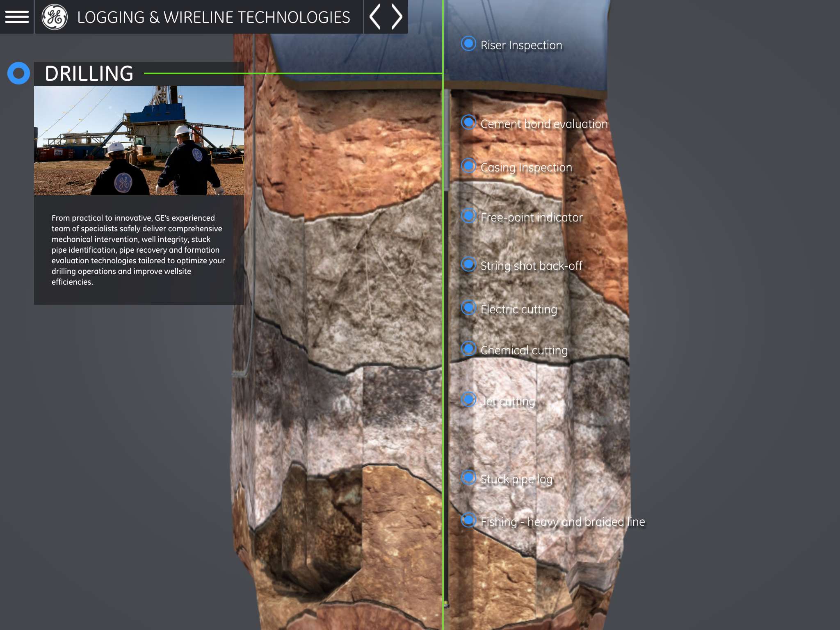The height and width of the screenshot is (630, 840).
Task: Open the Riser Inspection label
Action: click(521, 45)
